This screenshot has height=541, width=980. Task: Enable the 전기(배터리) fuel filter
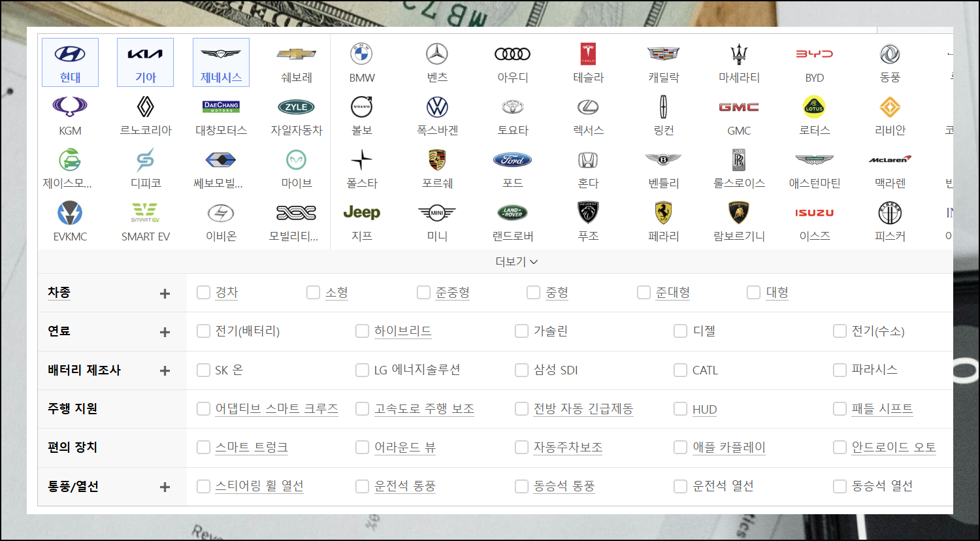coord(203,331)
